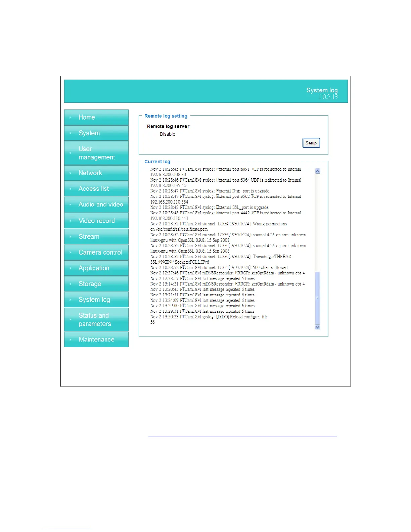Open the Maintenance page
The image size is (411, 532).
(96, 340)
